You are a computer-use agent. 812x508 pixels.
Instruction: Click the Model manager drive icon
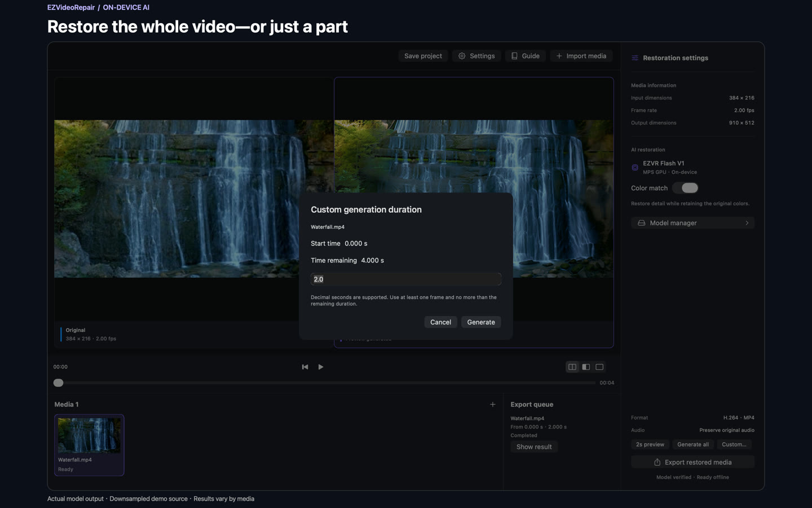click(641, 223)
